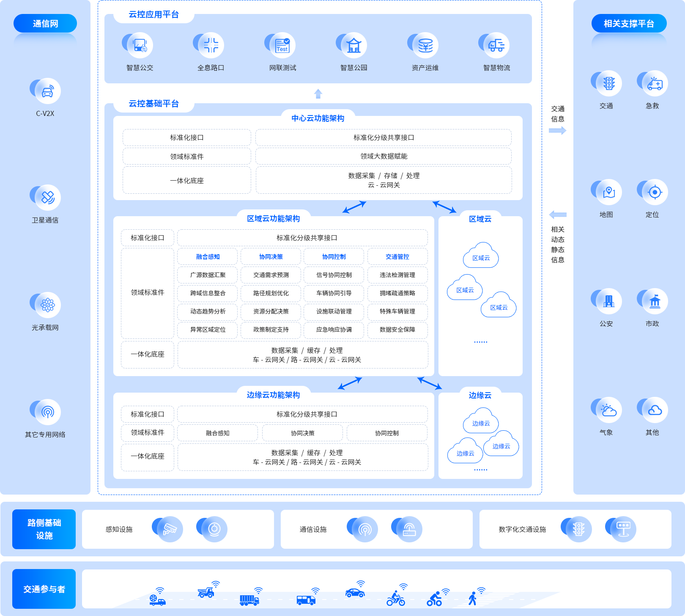Click the 路侧基础设施 blue label
This screenshot has width=685, height=616.
pos(44,529)
